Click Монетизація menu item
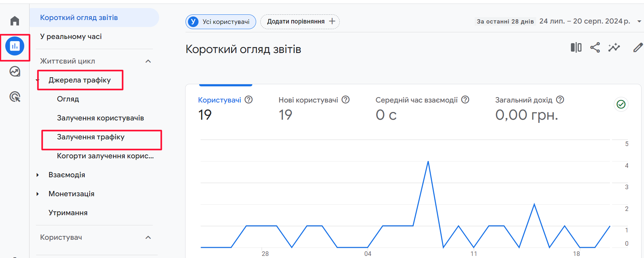Image resolution: width=644 pixels, height=258 pixels. (x=71, y=194)
